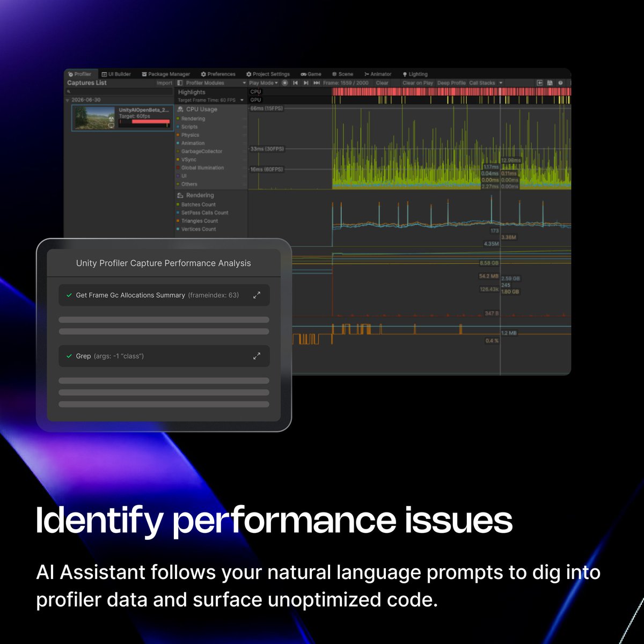The image size is (644, 644).
Task: Jump to the last frame
Action: [317, 83]
